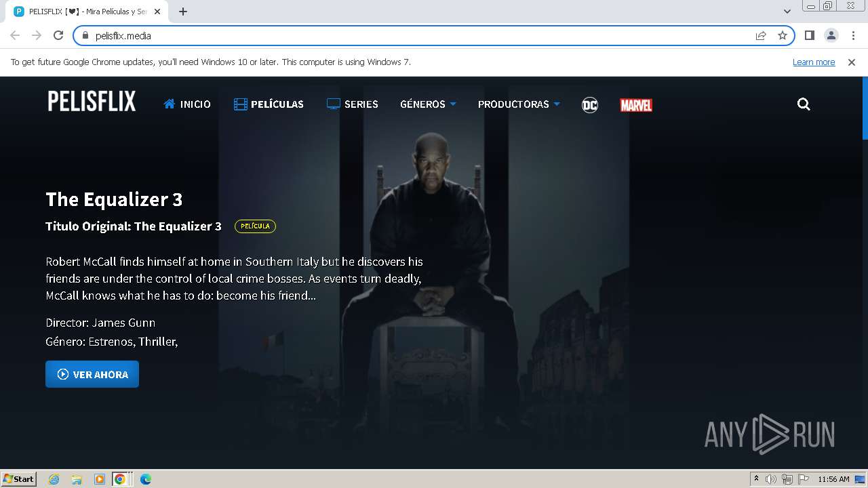Open Chrome side panel

[x=809, y=35]
